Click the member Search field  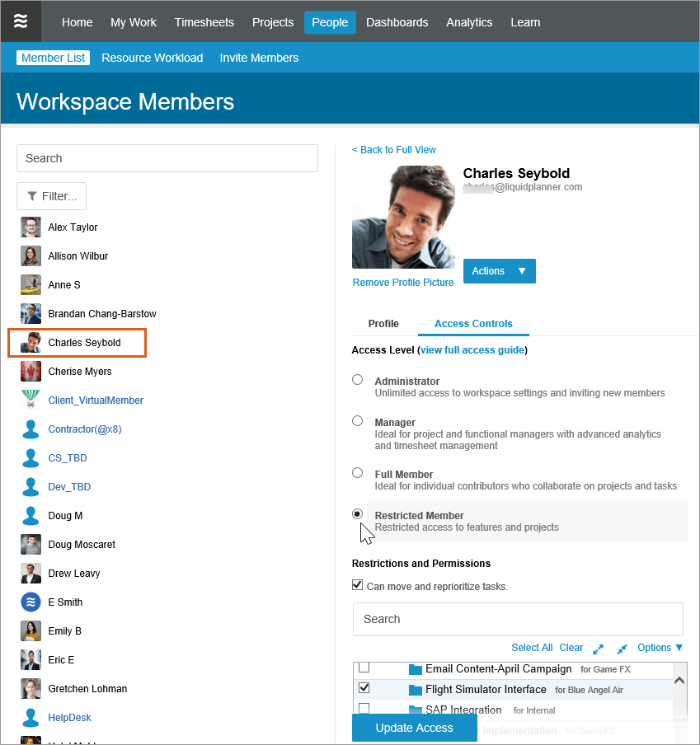pyautogui.click(x=167, y=158)
